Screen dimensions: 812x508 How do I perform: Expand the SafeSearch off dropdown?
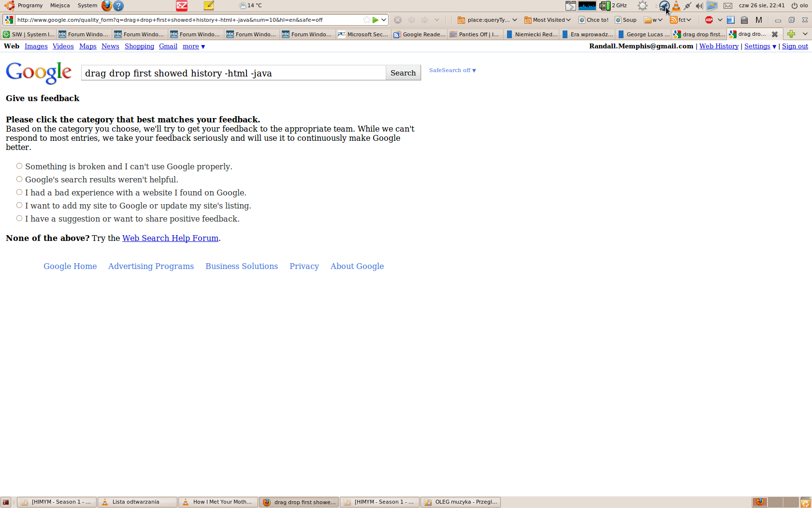pyautogui.click(x=452, y=70)
